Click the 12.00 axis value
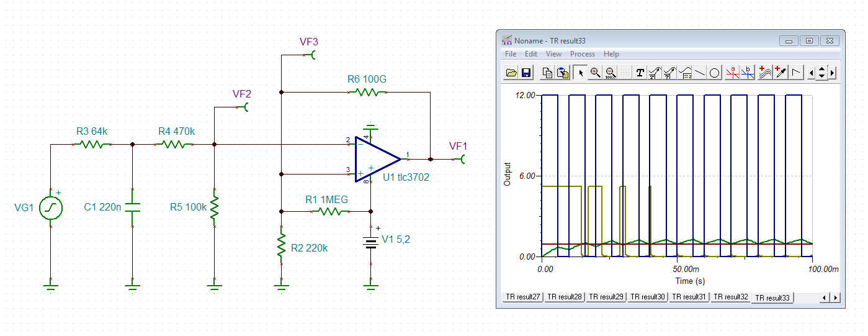 point(525,95)
